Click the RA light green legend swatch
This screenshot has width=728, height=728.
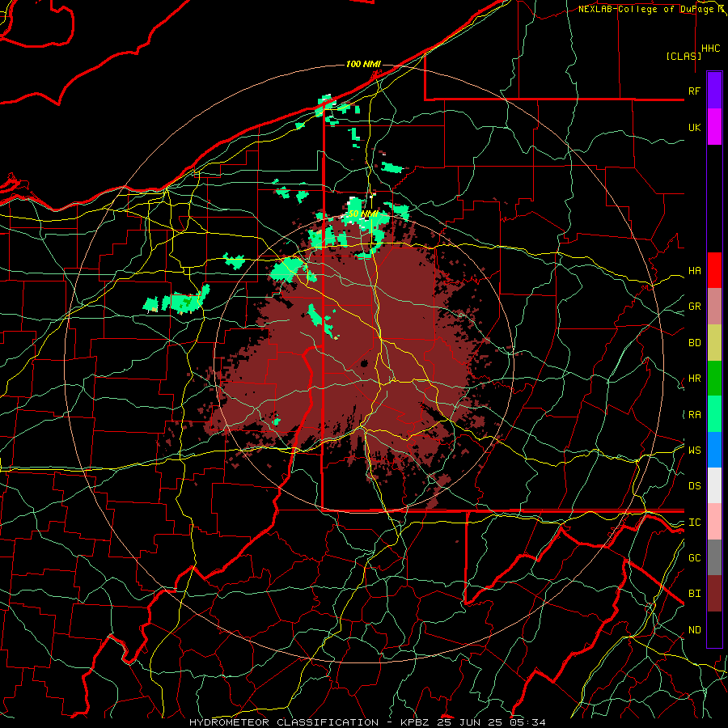714,414
